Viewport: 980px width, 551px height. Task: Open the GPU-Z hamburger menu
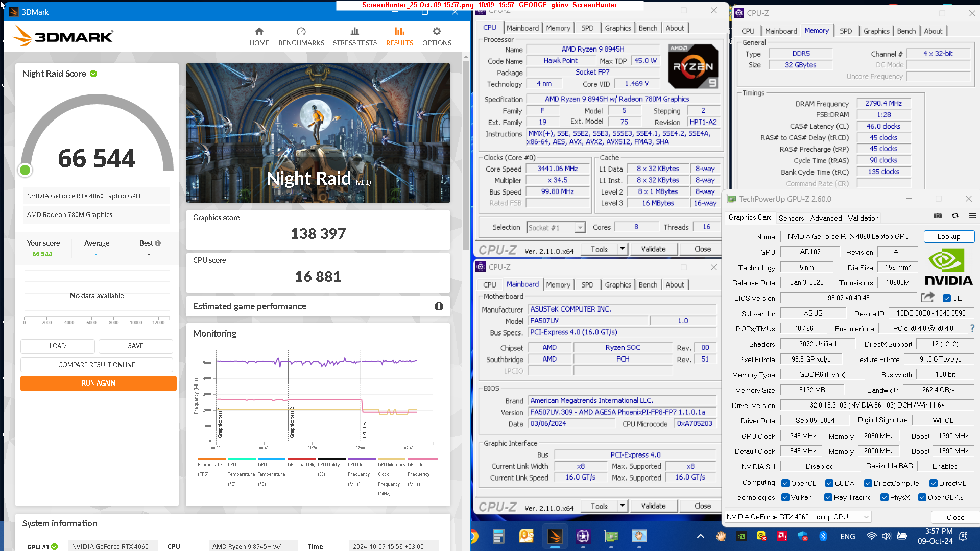pyautogui.click(x=972, y=216)
